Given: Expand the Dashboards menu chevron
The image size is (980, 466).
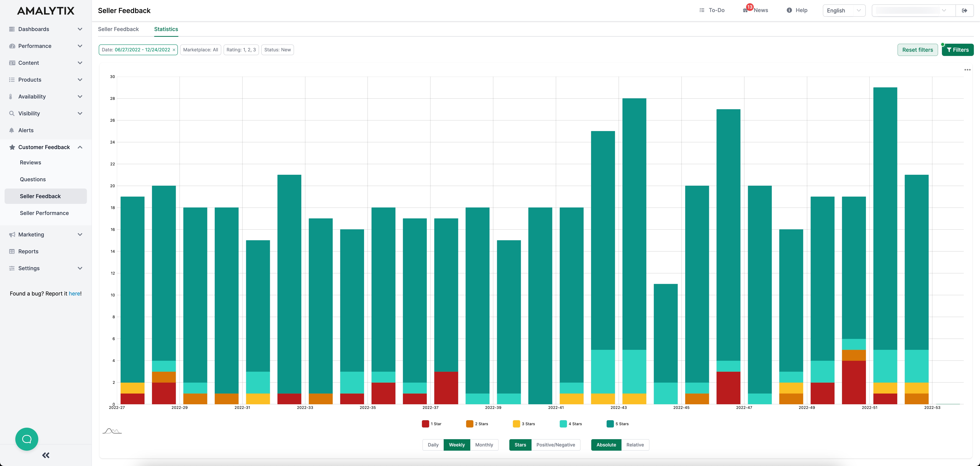Looking at the screenshot, I should (80, 29).
